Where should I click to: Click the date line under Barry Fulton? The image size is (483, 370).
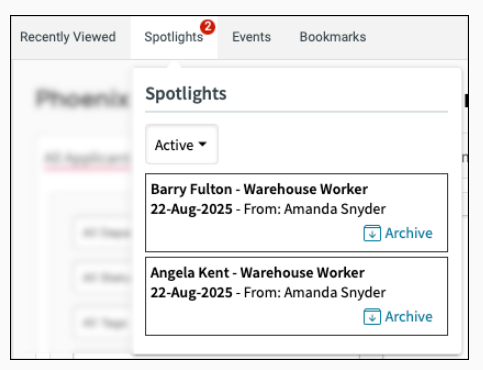click(268, 209)
